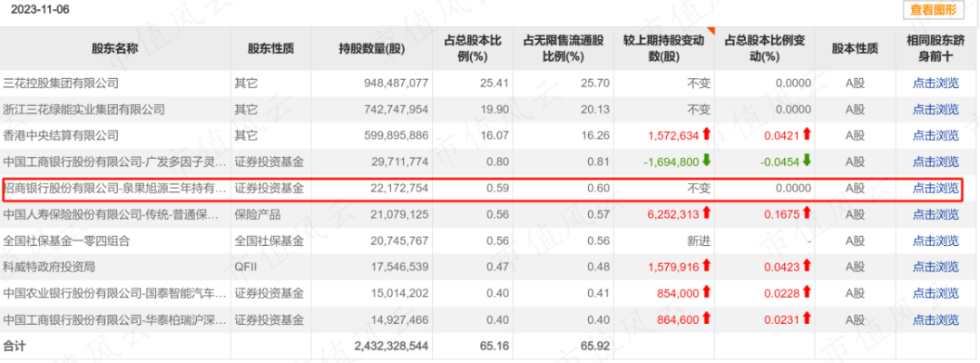Select the 中国工商银行-华泰柏瑞沪深 shareholder name
Image resolution: width=980 pixels, height=363 pixels.
[x=115, y=319]
